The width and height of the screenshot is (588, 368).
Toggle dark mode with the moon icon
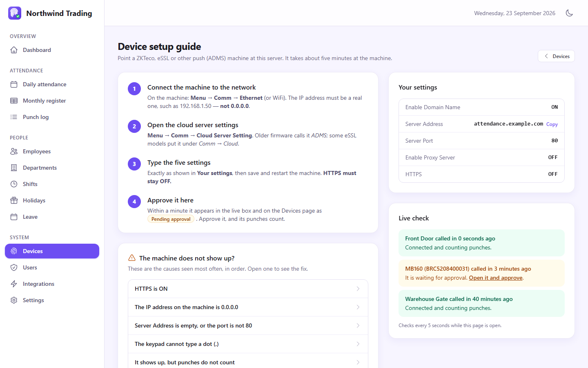click(x=569, y=13)
